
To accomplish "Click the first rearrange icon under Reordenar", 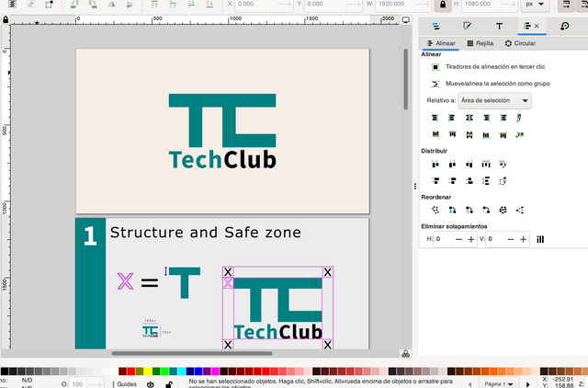I will [435, 210].
